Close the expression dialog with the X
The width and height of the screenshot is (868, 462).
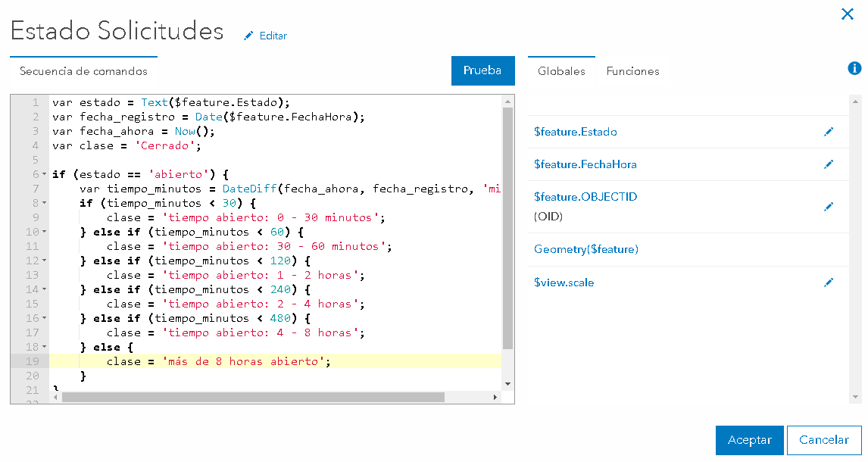coord(848,14)
